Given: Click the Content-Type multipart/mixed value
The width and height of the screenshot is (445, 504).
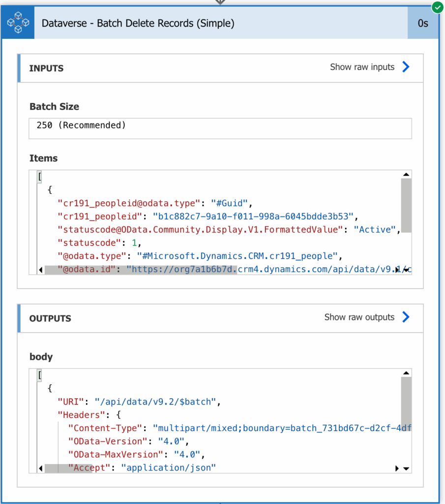Looking at the screenshot, I should coord(282,428).
